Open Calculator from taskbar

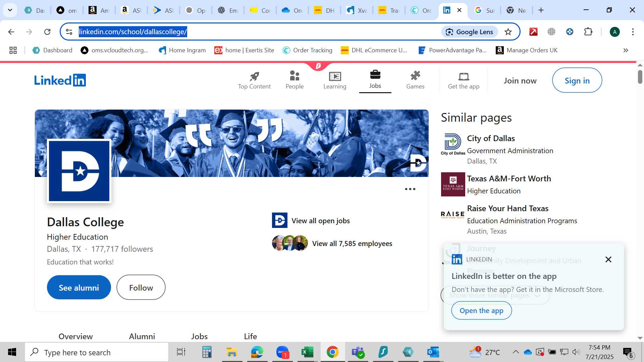tap(207, 352)
